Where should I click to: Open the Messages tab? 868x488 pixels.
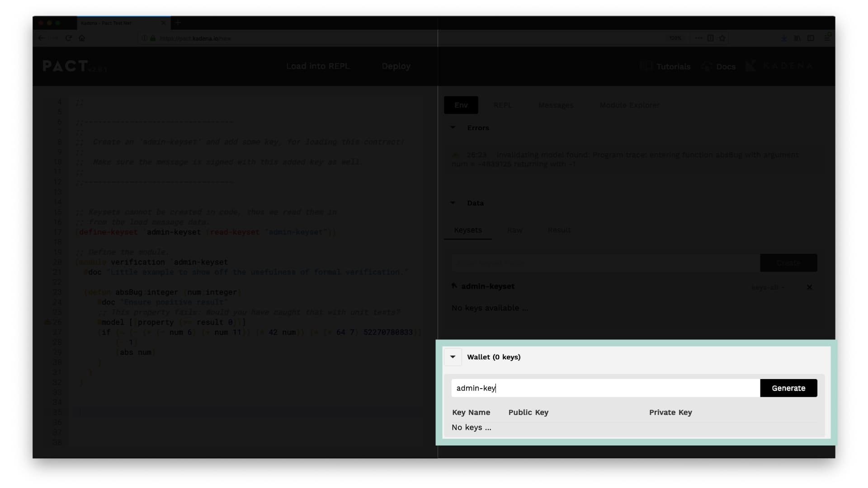(x=556, y=105)
